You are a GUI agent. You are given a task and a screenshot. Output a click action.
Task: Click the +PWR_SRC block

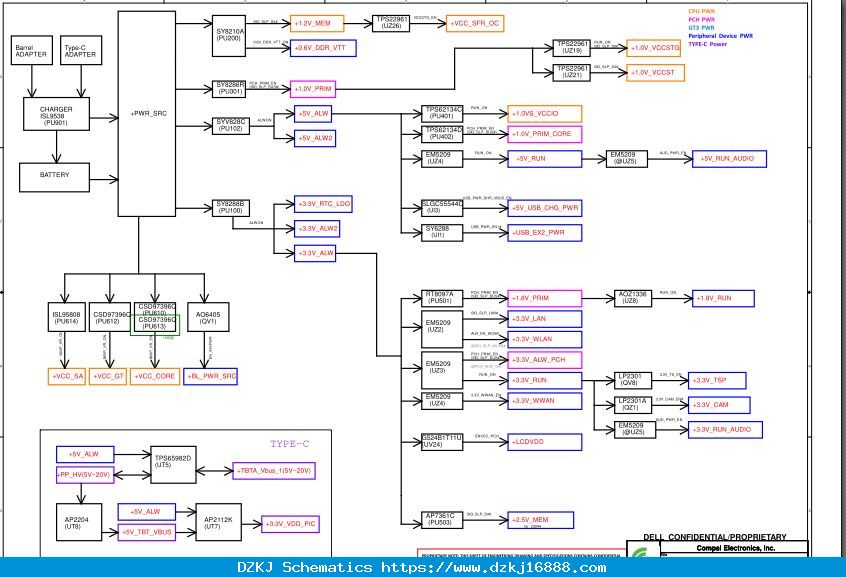click(147, 113)
